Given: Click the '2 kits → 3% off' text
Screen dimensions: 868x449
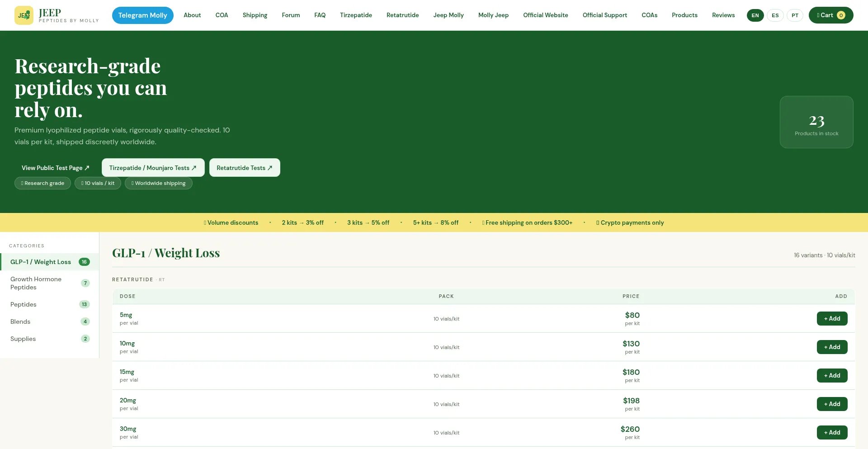Looking at the screenshot, I should [303, 222].
